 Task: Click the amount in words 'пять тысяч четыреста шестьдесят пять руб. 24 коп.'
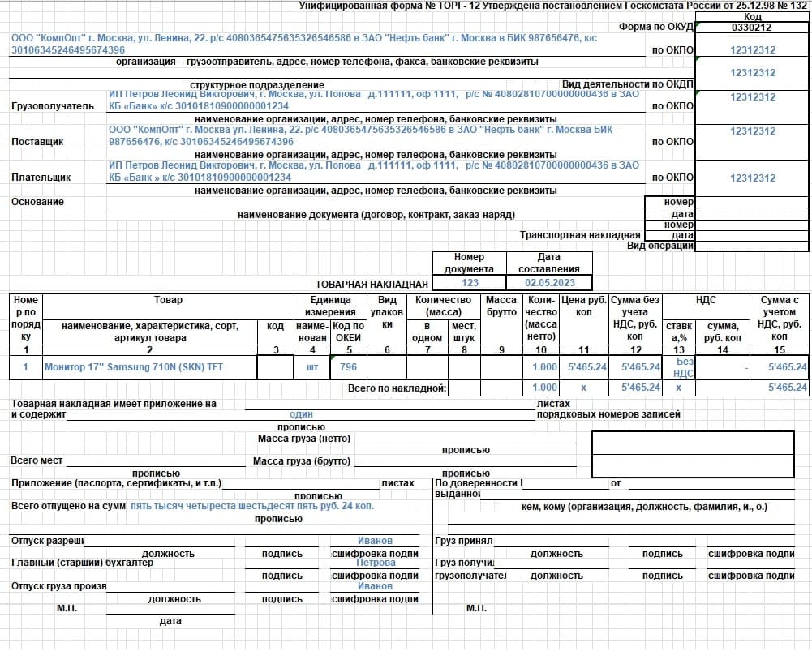[252, 506]
